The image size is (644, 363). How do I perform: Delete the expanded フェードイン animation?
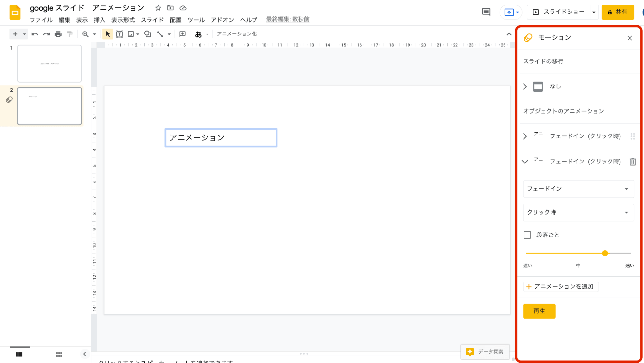(633, 162)
